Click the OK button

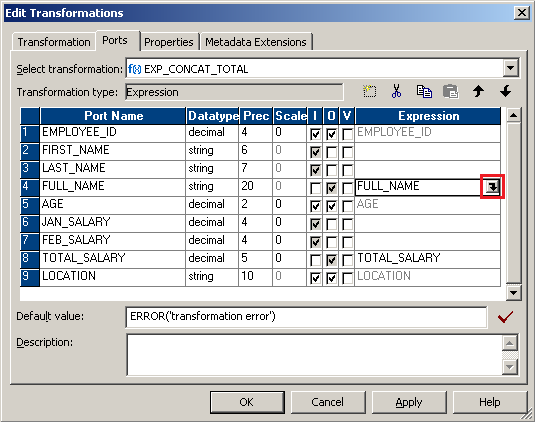point(247,402)
